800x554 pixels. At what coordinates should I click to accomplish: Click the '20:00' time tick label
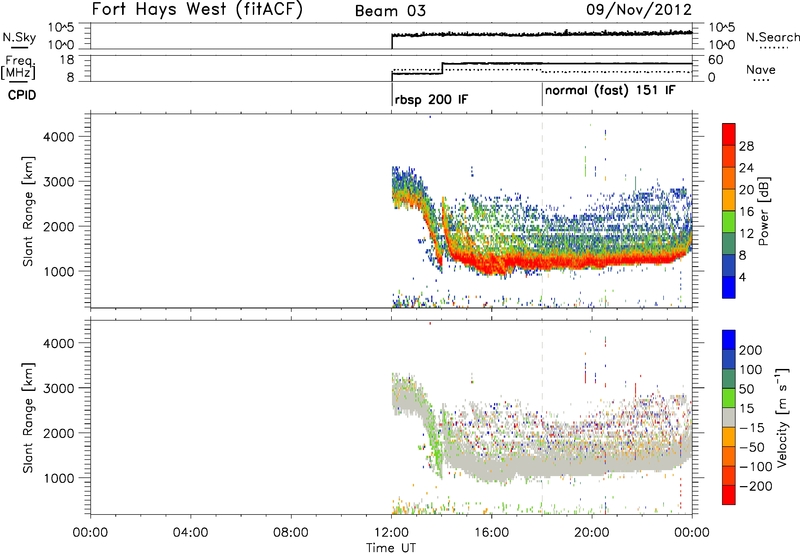pyautogui.click(x=592, y=533)
